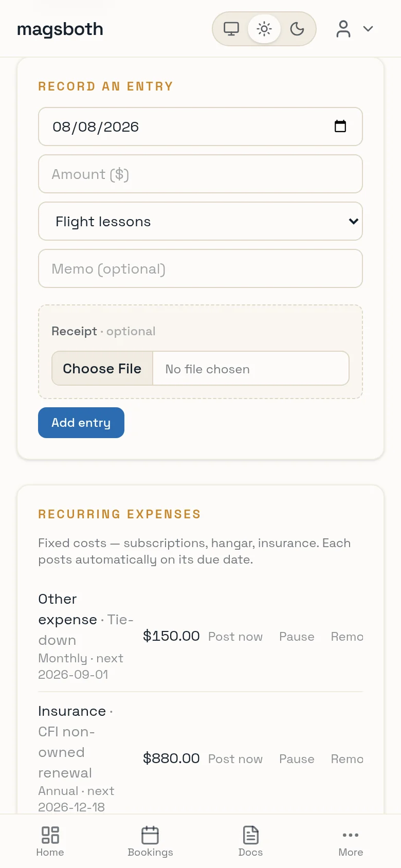Enable dark mode moon icon
The image size is (401, 868).
[297, 29]
